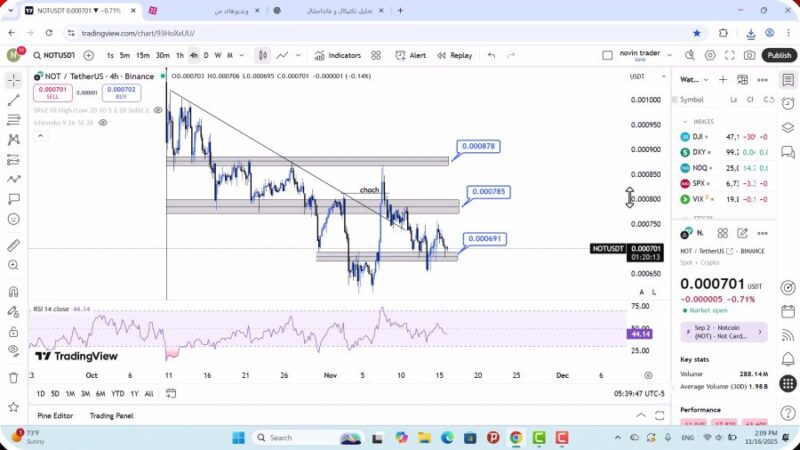Switch to the Trading Panel tab
This screenshot has height=450, width=800.
point(111,415)
